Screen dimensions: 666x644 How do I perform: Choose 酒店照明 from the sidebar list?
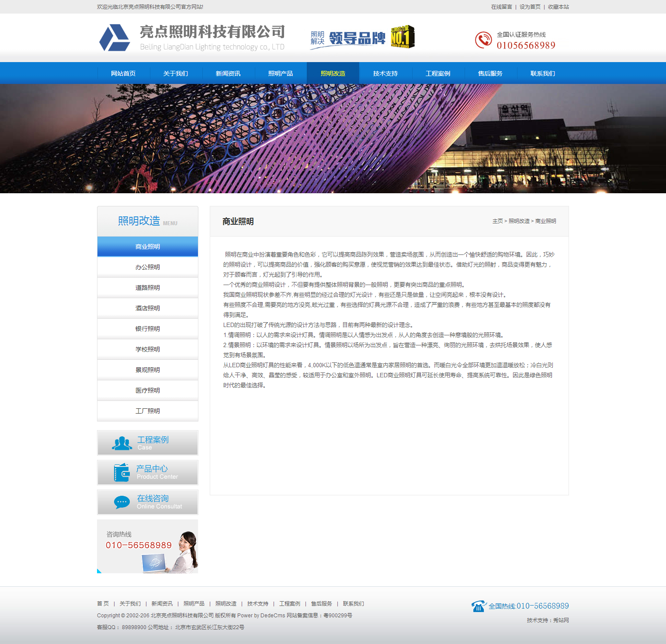(x=148, y=308)
